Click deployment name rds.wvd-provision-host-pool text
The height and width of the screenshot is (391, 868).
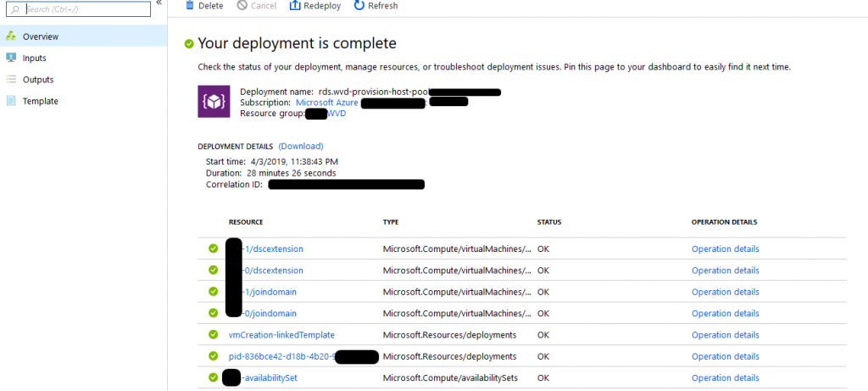(x=374, y=92)
